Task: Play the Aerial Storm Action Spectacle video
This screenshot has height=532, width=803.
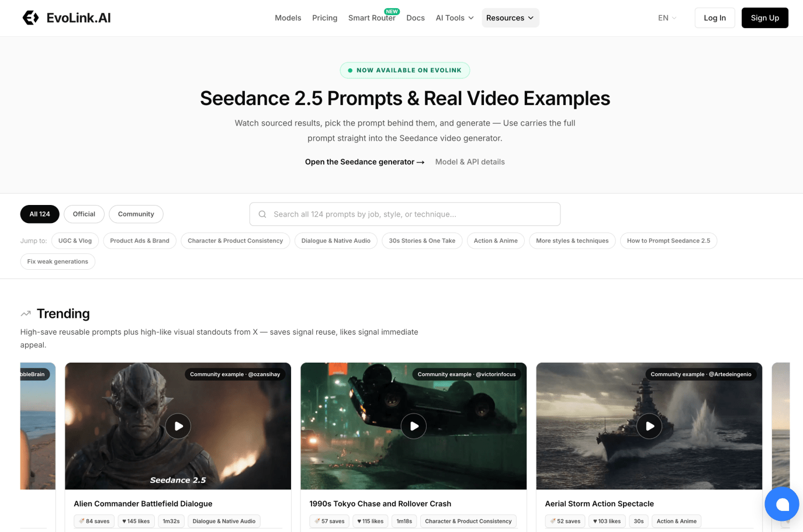Action: (649, 426)
